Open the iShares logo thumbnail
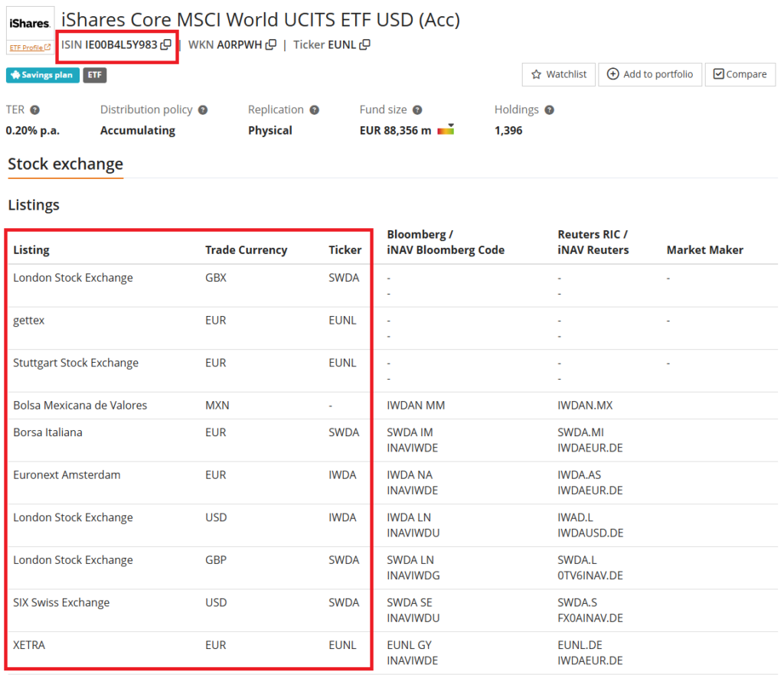This screenshot has width=784, height=678. (x=30, y=24)
